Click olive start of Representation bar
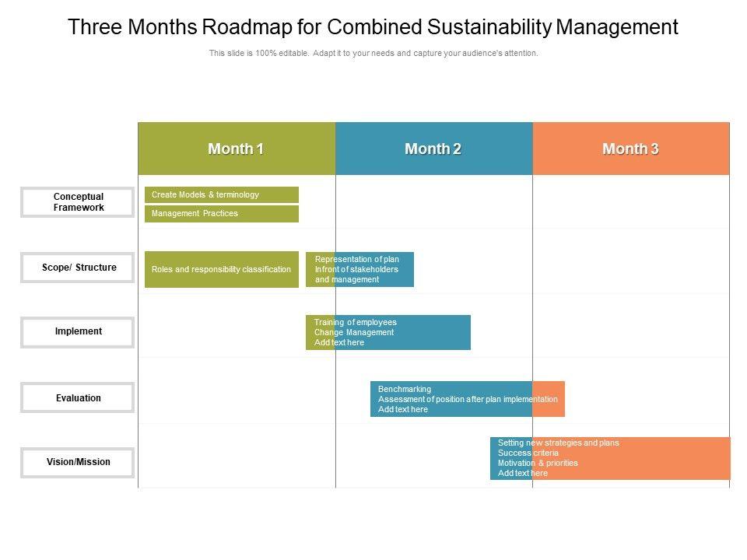Image resolution: width=747 pixels, height=560 pixels. [x=320, y=269]
